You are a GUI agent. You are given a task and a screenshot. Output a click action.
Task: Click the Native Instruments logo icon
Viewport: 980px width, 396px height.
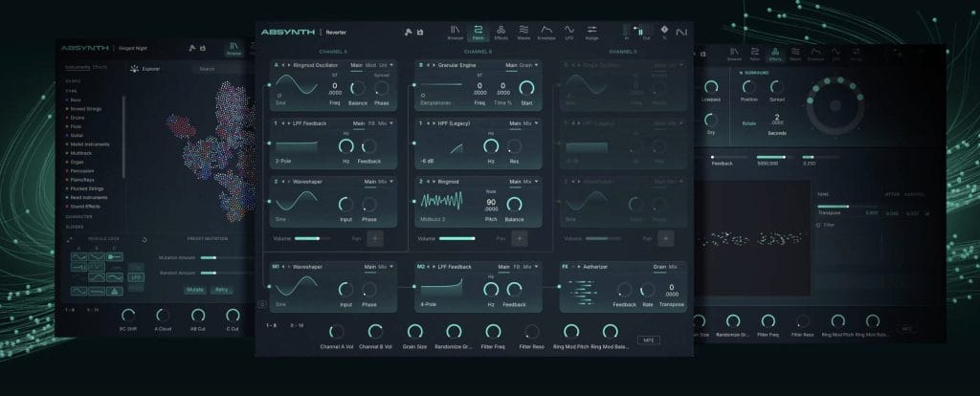(x=681, y=33)
